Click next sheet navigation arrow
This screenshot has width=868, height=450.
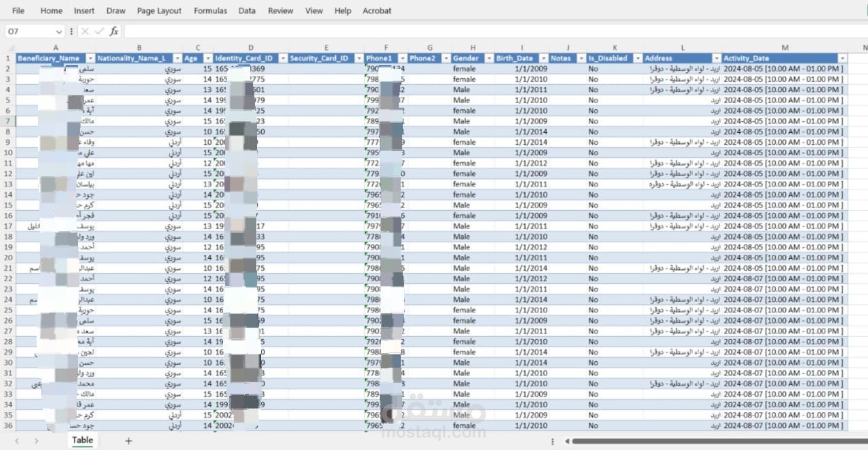[36, 441]
